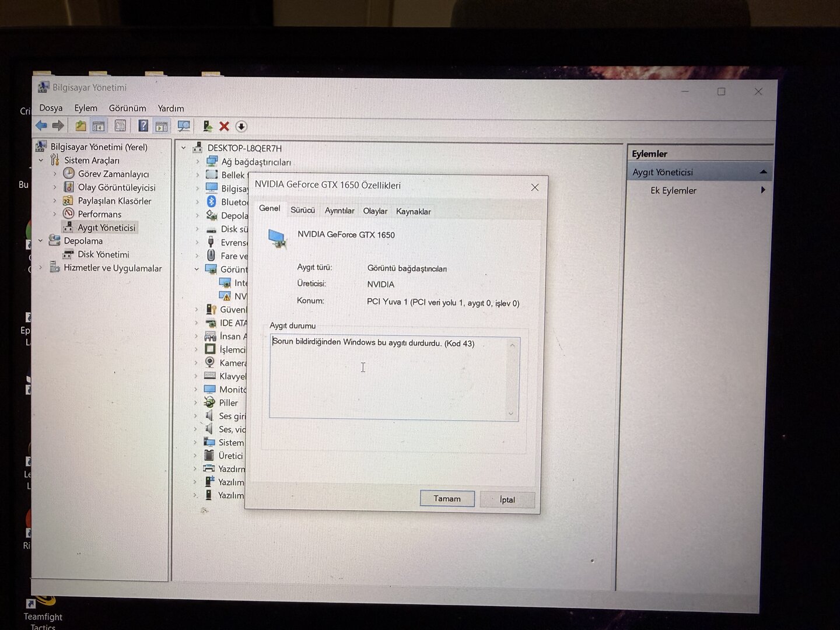Select Bilgisayar Yönetimi (Yerel) root node

tap(99, 147)
